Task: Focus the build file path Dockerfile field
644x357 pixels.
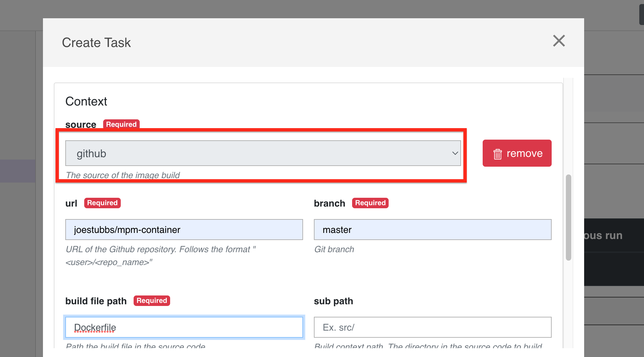Action: click(x=184, y=327)
